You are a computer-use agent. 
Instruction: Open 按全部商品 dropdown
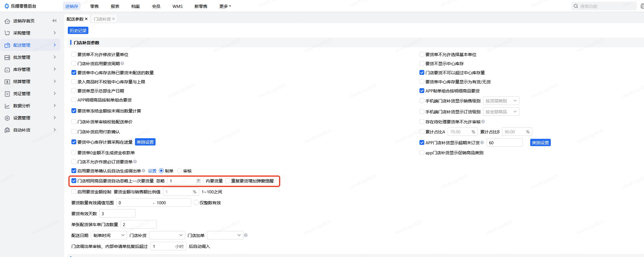501,112
